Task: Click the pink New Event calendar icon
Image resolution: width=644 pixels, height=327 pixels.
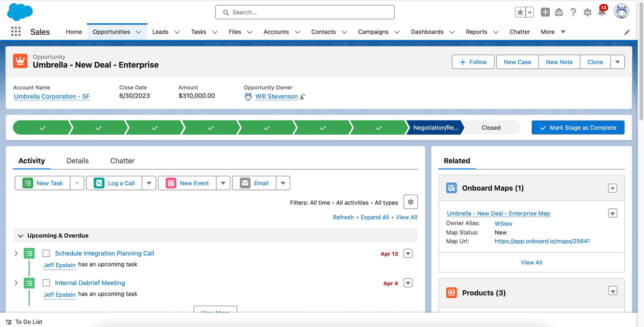Action: point(171,183)
